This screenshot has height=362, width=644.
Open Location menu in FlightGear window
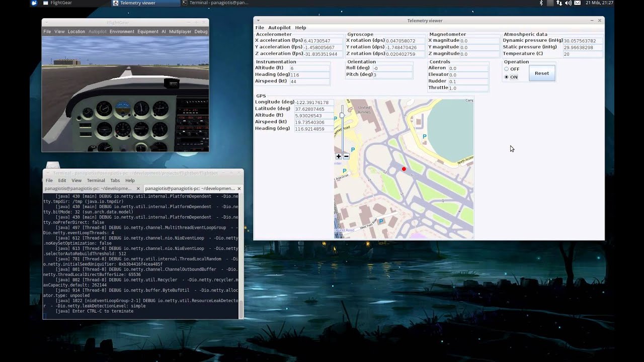pos(76,32)
